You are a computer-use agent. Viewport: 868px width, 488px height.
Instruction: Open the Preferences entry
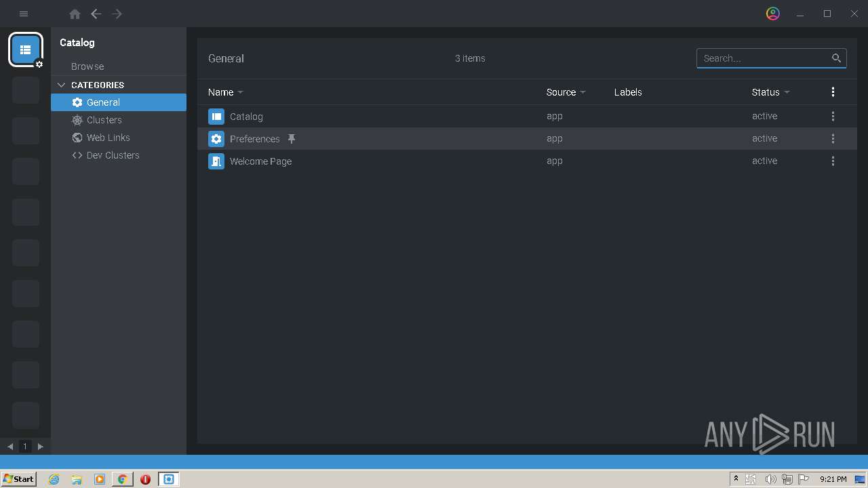tap(255, 139)
